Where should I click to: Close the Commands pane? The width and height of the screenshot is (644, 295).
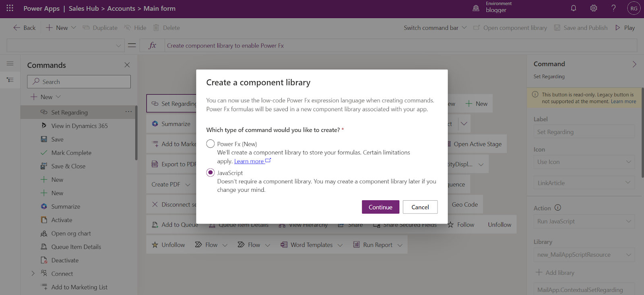coord(127,65)
